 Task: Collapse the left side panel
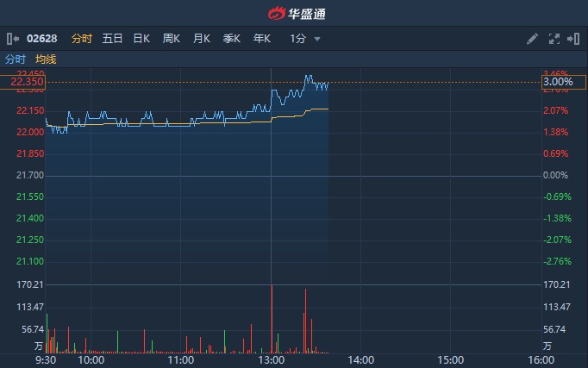point(12,39)
